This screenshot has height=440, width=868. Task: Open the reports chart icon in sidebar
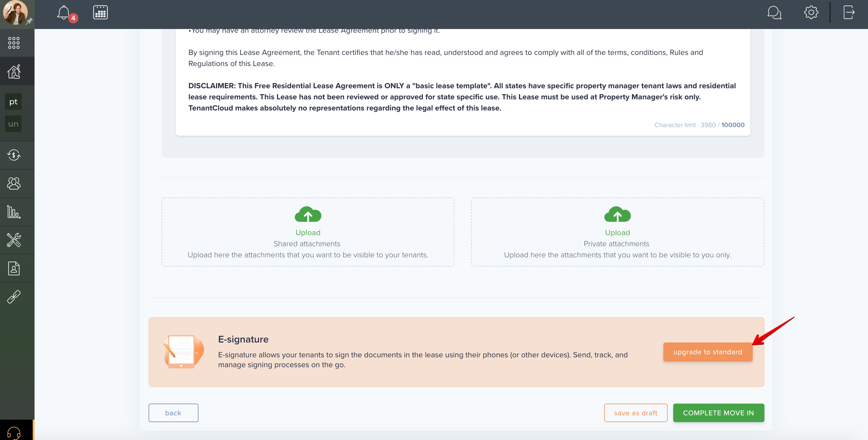(14, 212)
